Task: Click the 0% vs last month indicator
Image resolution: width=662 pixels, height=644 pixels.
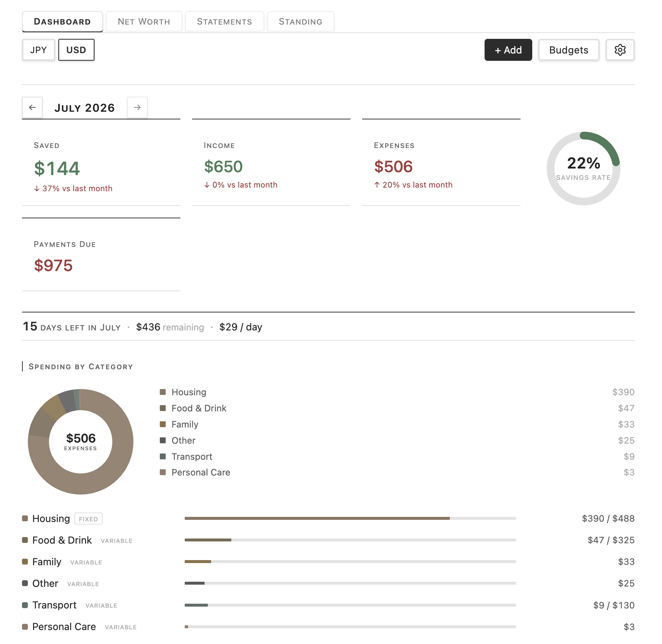Action: 241,185
